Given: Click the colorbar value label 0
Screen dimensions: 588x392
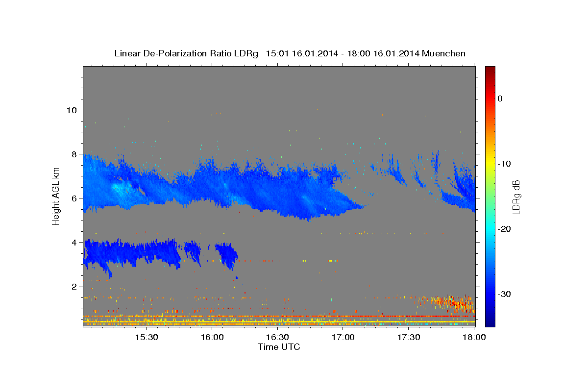Looking at the screenshot, I should (500, 98).
